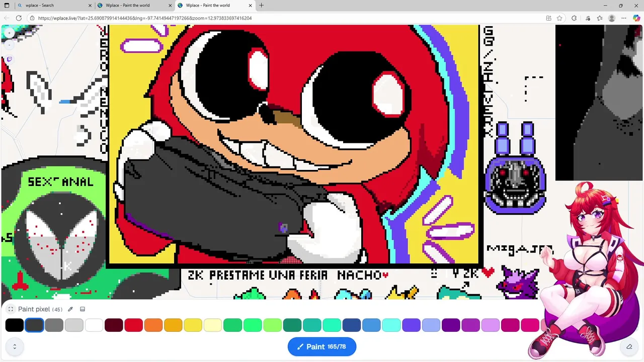Click the map zoom out button
This screenshot has width=644, height=362.
point(9,44)
